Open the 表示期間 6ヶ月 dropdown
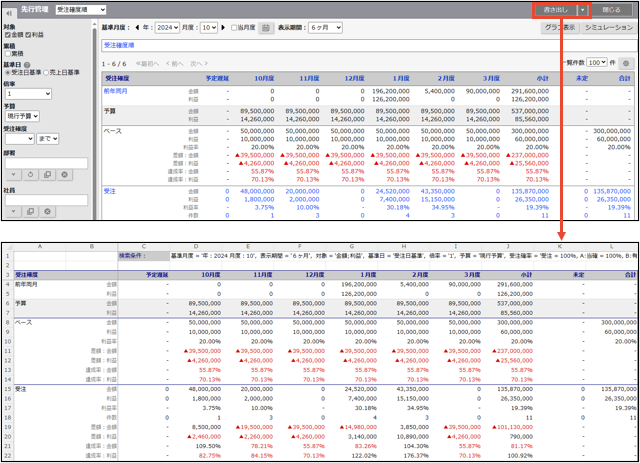 coord(325,28)
